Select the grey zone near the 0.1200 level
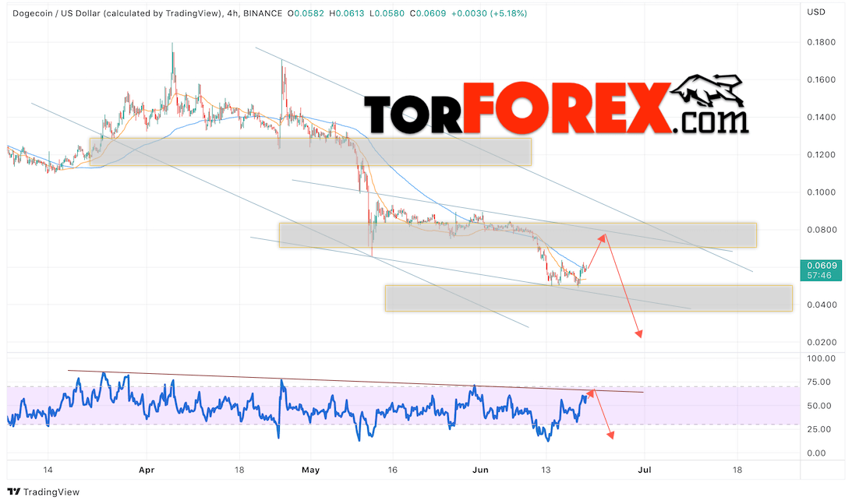 click(310, 152)
